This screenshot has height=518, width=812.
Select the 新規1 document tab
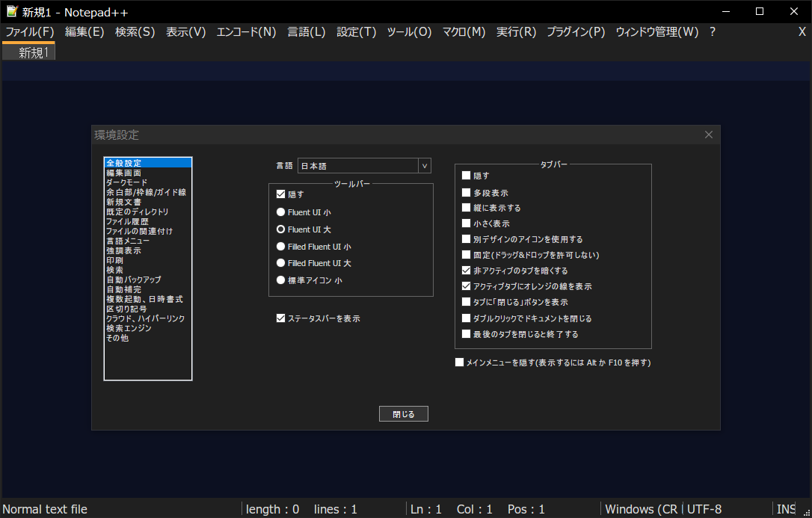click(28, 52)
